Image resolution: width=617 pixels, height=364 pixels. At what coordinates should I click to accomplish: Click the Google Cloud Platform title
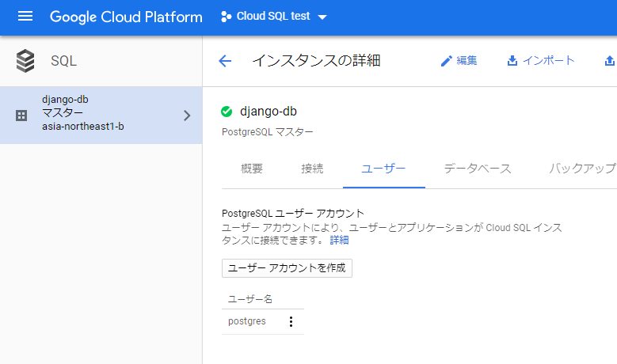tap(126, 17)
